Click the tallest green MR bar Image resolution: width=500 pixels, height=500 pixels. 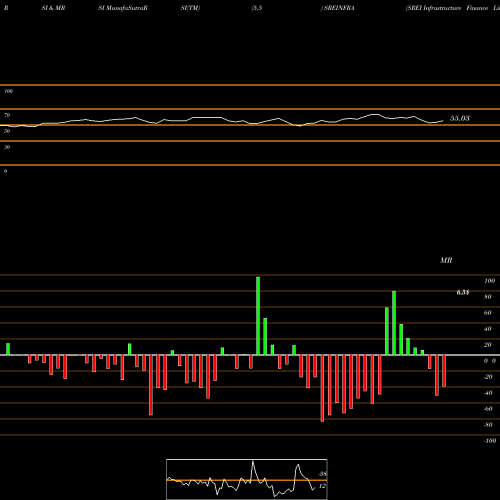(x=258, y=316)
